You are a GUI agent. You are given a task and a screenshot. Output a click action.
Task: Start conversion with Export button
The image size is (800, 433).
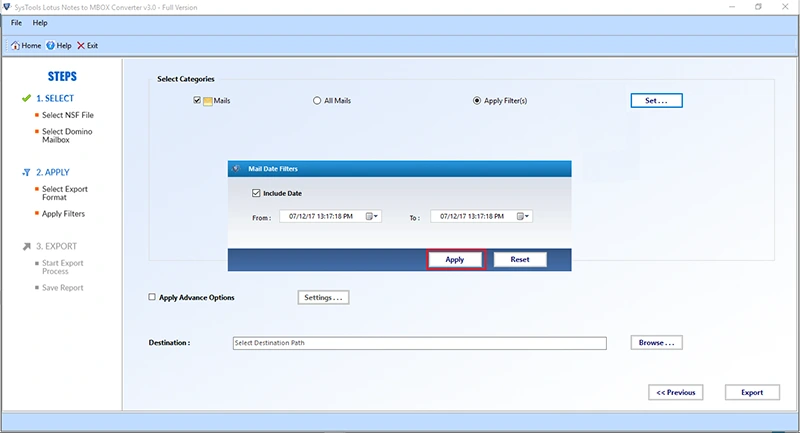click(x=752, y=392)
